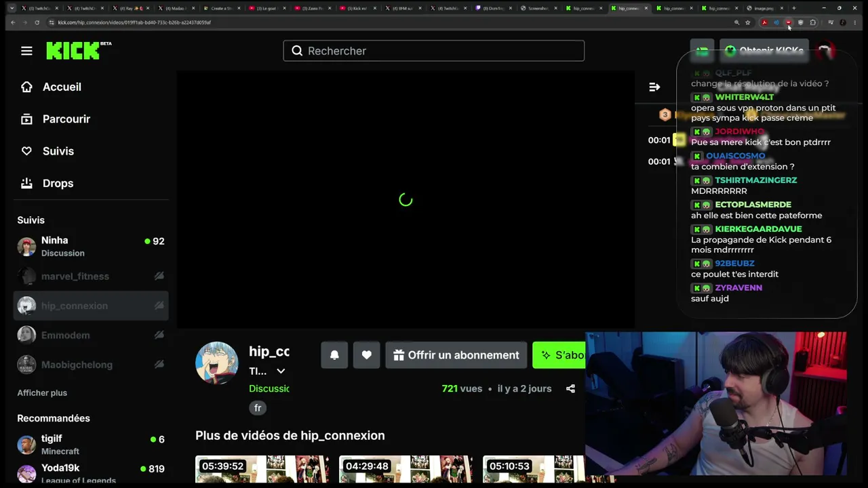Open Ninha's live channel

click(x=91, y=247)
